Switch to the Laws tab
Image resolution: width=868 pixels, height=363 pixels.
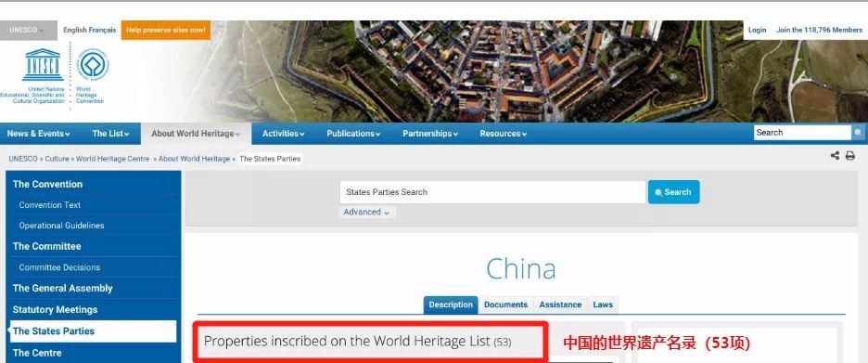click(603, 305)
